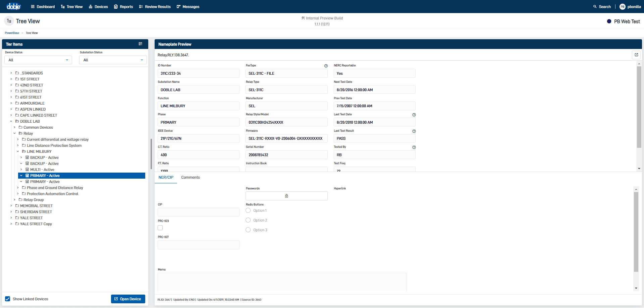Viewport: 644px width, 308px height.
Task: Click nameplate scrollbar down arrow
Action: tap(639, 169)
